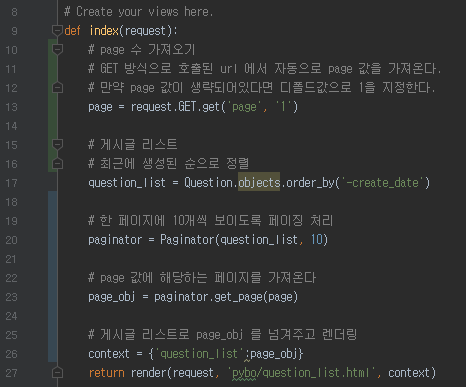
Task: Click the comment Create your views here
Action: [x=138, y=12]
